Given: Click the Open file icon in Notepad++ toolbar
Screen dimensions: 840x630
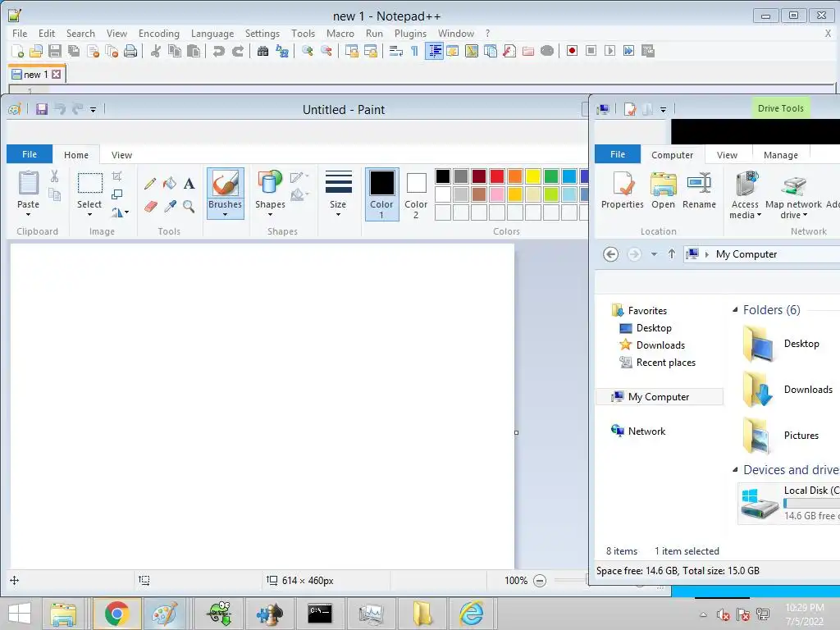Looking at the screenshot, I should (36, 51).
